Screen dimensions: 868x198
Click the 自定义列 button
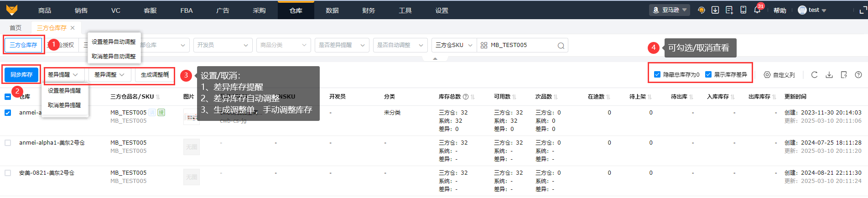click(x=779, y=75)
